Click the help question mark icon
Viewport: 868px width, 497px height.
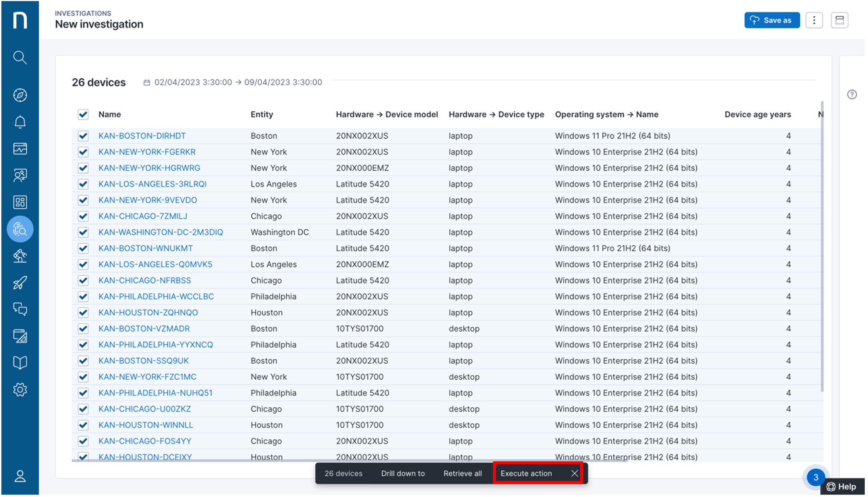tap(852, 95)
